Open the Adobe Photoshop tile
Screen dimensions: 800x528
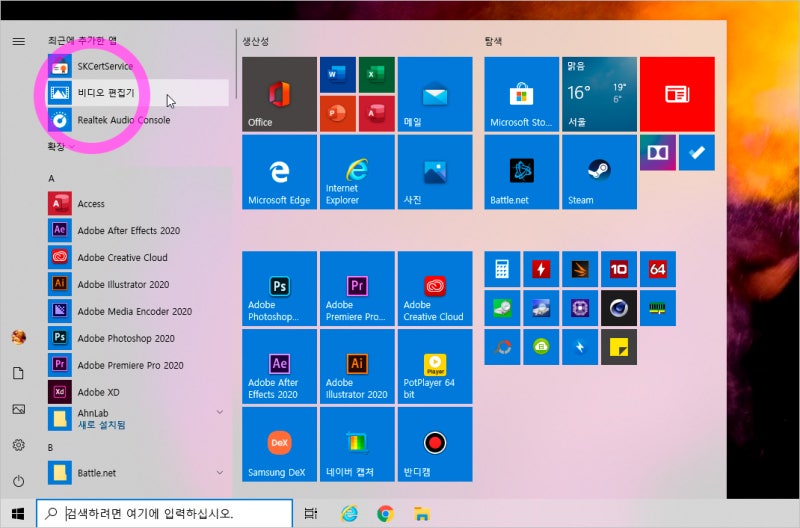279,288
